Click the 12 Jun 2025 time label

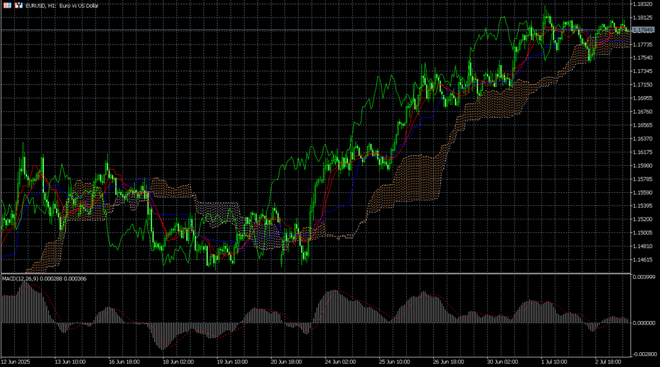pyautogui.click(x=16, y=362)
